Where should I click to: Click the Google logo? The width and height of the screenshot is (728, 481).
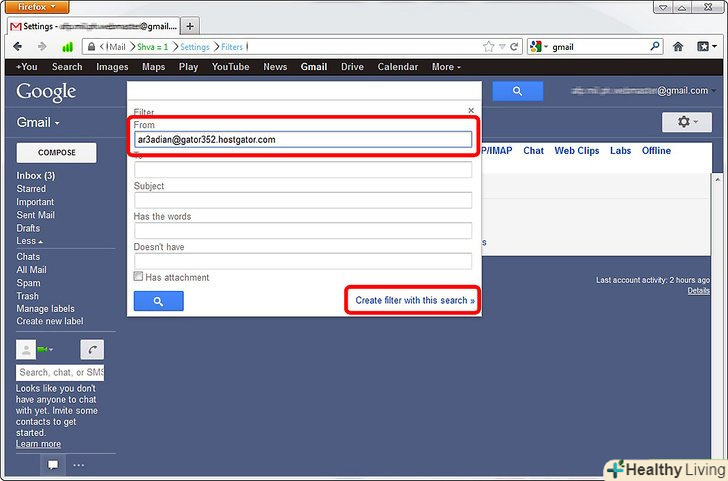coord(46,92)
